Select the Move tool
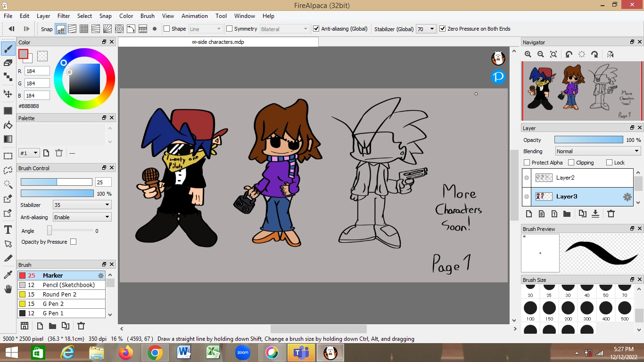644x362 pixels. (x=8, y=94)
